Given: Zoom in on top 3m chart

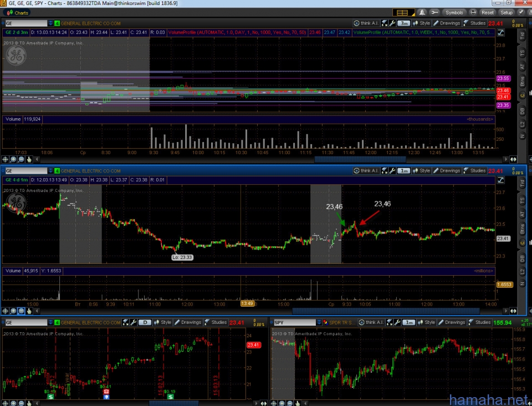Looking at the screenshot, I should (13, 159).
